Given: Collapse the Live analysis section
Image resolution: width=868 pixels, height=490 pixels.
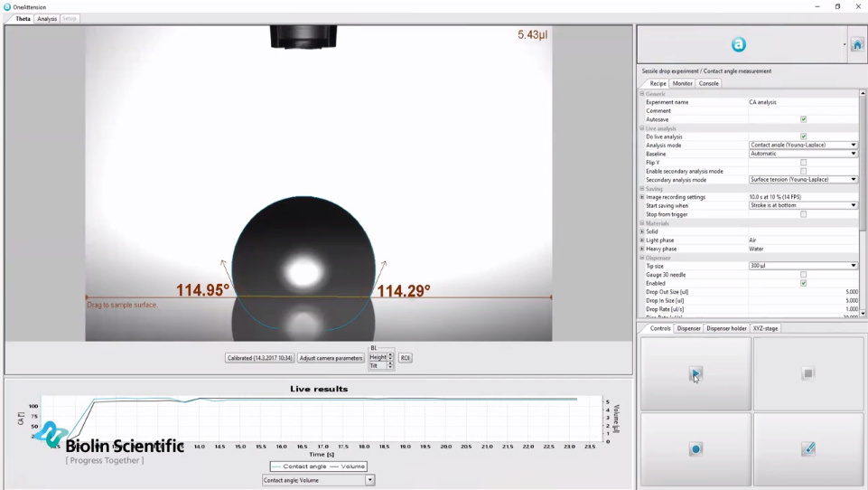Looking at the screenshot, I should [x=642, y=128].
